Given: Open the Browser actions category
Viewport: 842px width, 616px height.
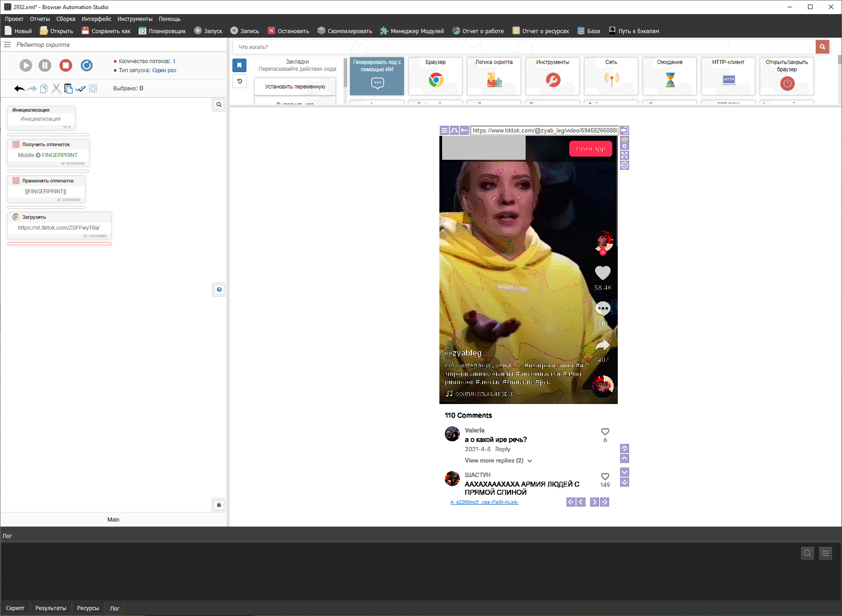Looking at the screenshot, I should (435, 76).
